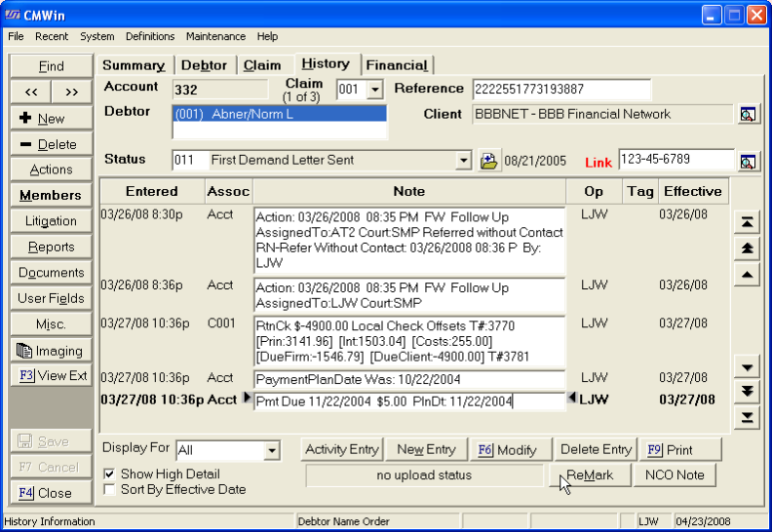
Task: Click the Activity Entry button
Action: pyautogui.click(x=341, y=449)
